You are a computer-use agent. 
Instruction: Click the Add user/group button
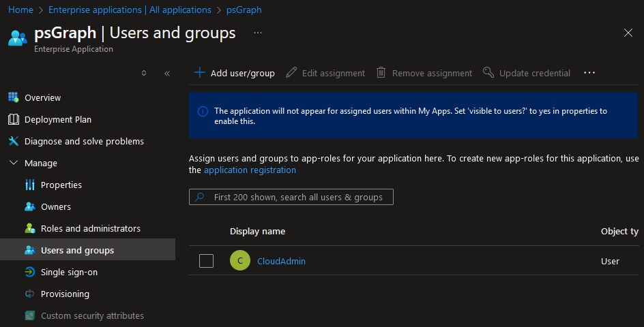235,73
